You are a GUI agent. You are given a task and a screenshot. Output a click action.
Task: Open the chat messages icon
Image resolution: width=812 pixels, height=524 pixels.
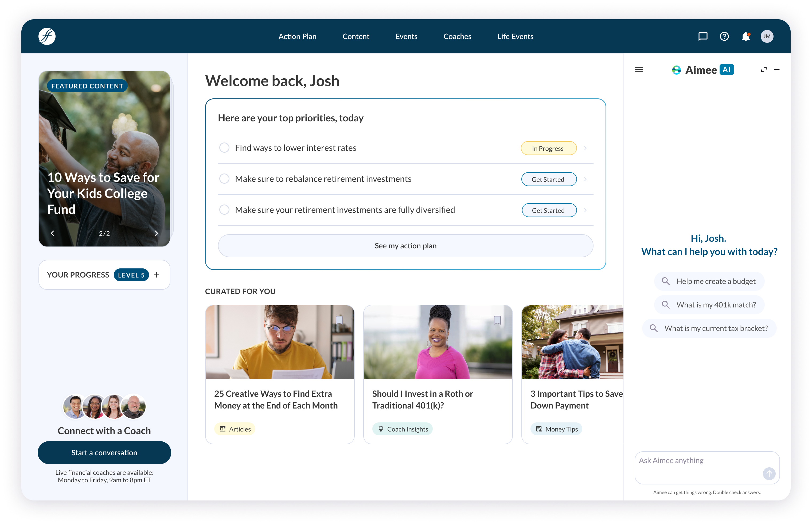[x=702, y=36]
